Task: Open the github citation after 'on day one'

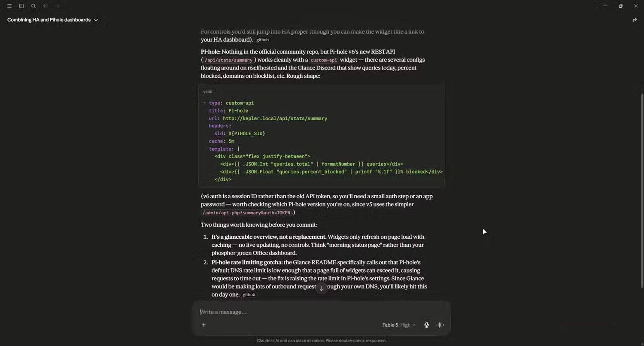Action: [249, 295]
